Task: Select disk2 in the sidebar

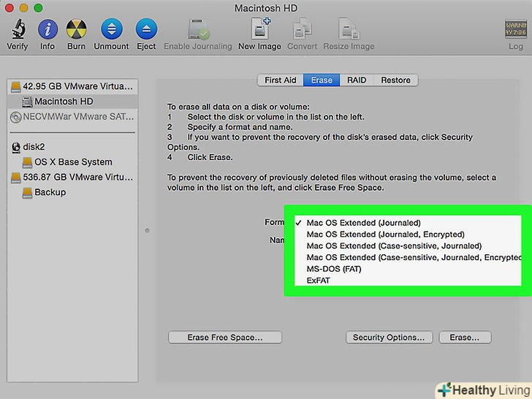Action: pyautogui.click(x=72, y=147)
